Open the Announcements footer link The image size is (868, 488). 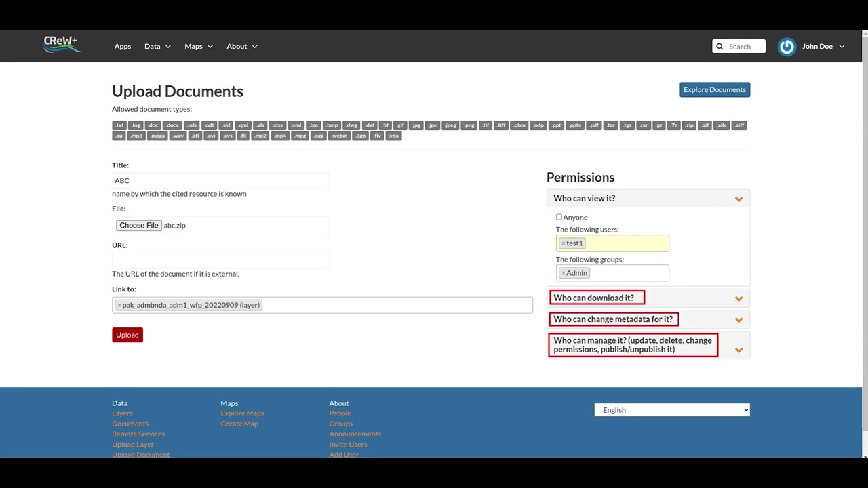355,434
